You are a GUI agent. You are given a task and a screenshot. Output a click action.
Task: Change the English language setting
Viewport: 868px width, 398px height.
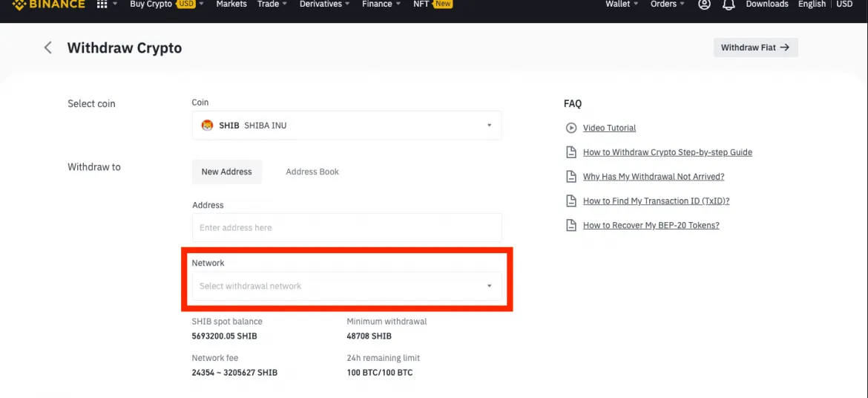(x=812, y=4)
